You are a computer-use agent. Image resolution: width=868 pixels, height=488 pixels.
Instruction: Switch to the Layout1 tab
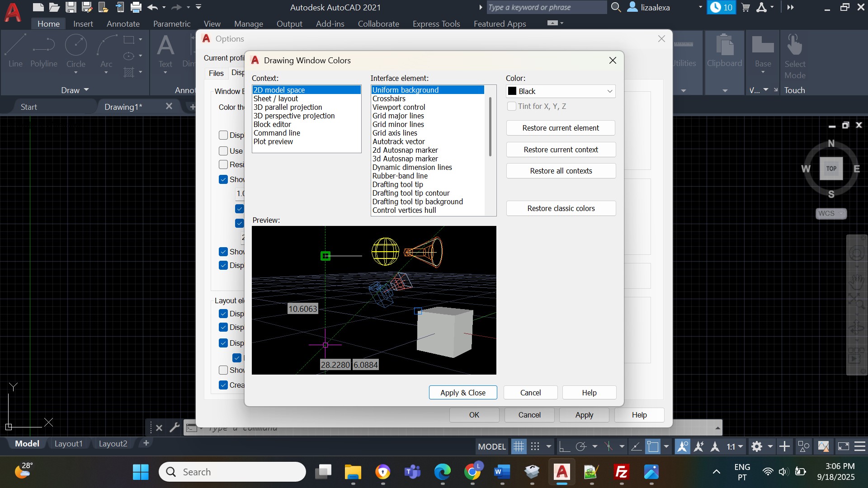(68, 444)
